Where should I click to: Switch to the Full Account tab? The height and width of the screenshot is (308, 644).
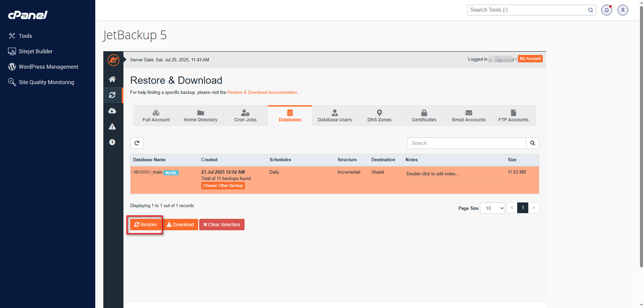(156, 116)
